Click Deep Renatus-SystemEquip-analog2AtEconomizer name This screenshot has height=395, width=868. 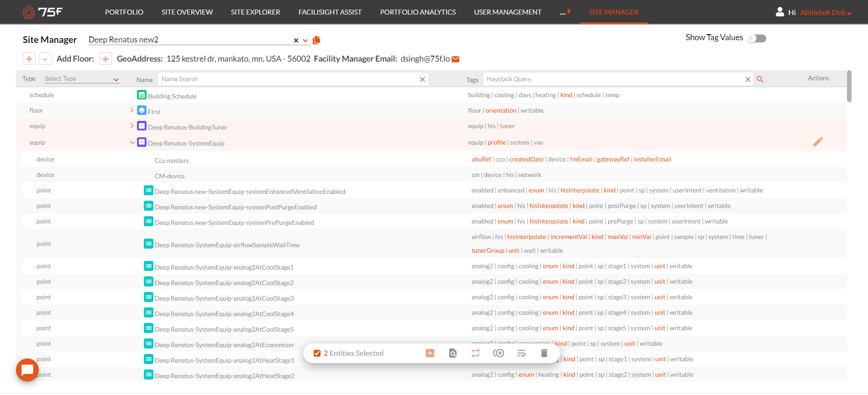pyautogui.click(x=224, y=345)
